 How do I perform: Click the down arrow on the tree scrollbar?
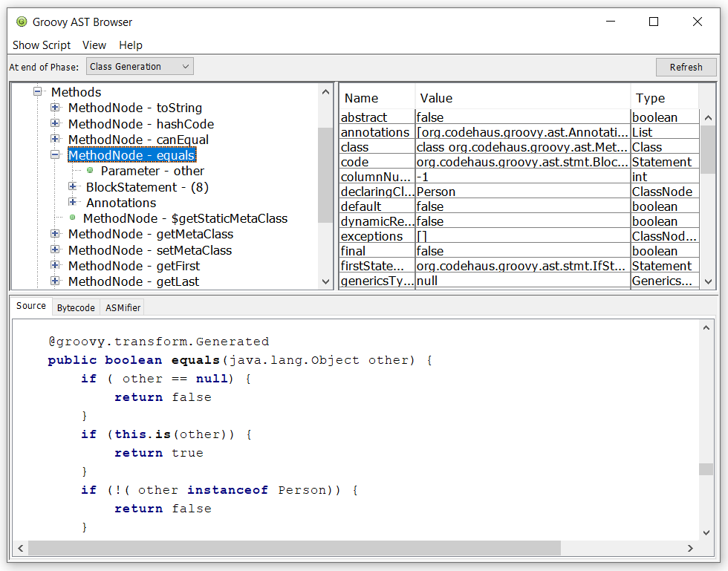pyautogui.click(x=325, y=281)
